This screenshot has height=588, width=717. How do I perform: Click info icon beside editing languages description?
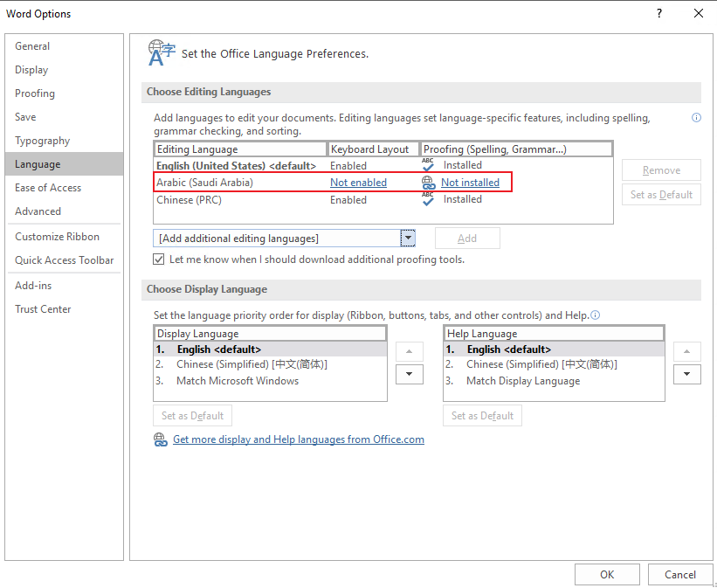(696, 118)
